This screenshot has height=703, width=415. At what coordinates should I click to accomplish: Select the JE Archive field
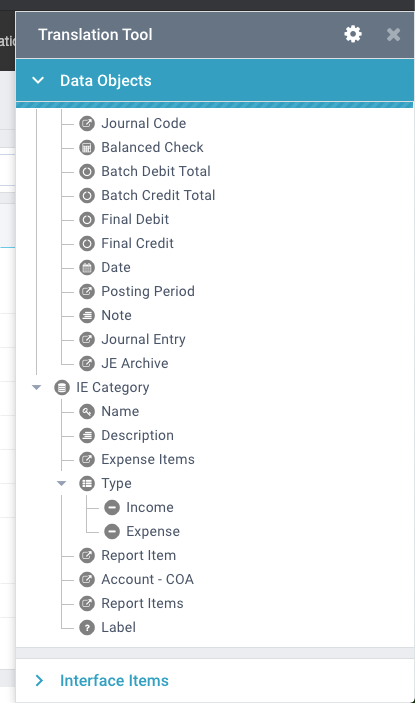[135, 363]
